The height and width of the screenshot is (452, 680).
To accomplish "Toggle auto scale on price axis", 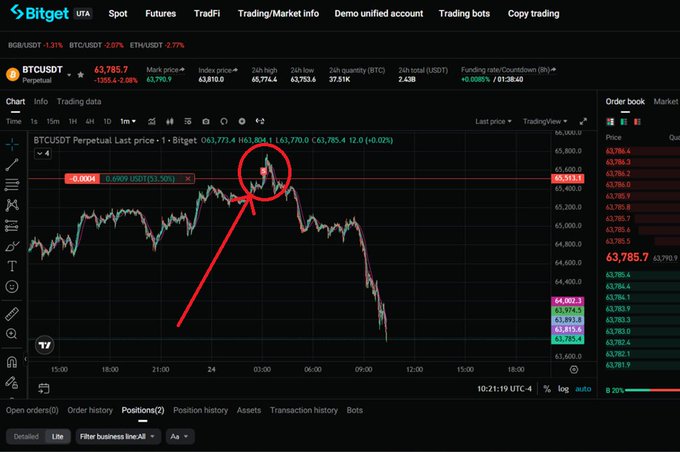I will 583,389.
